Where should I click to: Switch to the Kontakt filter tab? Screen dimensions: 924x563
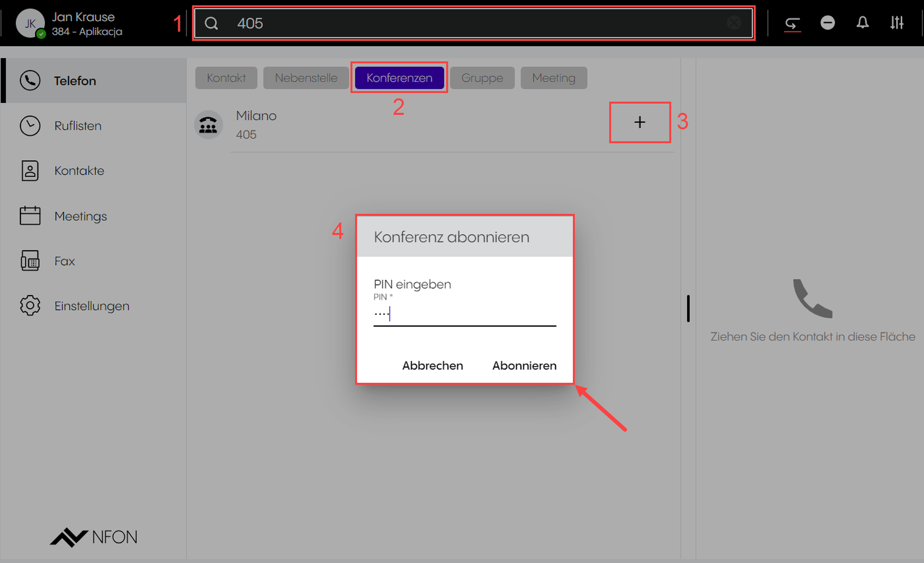[x=226, y=78]
